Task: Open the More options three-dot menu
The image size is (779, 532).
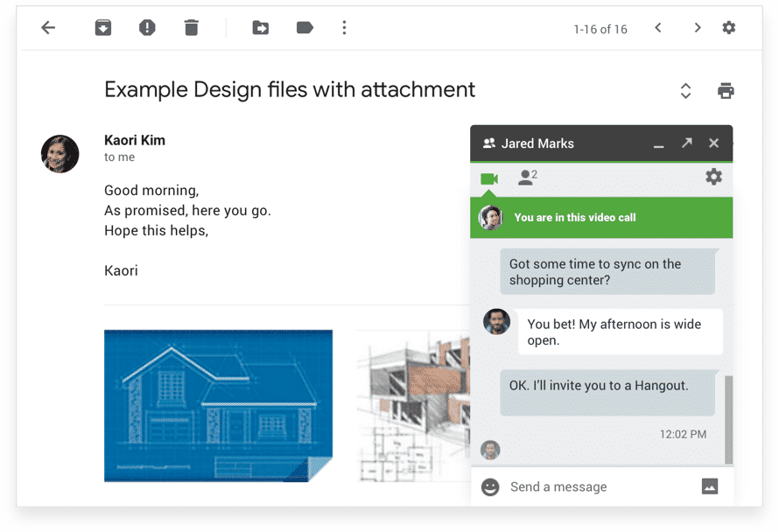Action: tap(344, 28)
